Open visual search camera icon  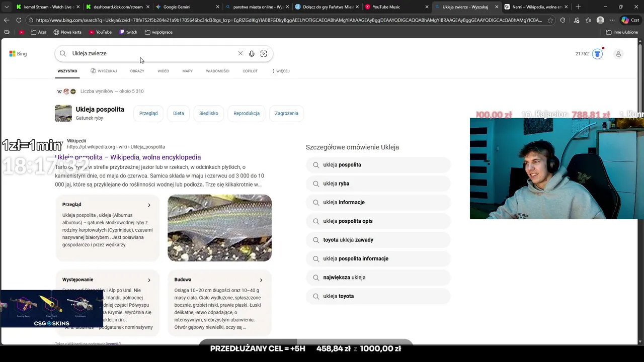(264, 53)
